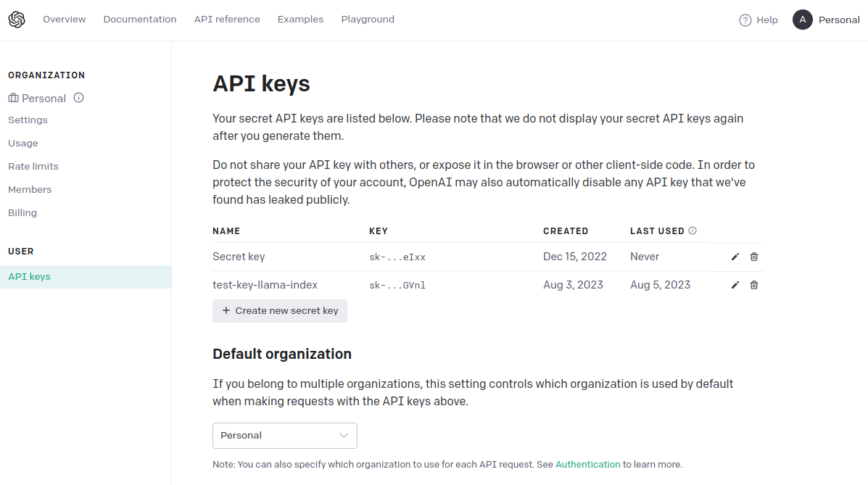This screenshot has width=868, height=485.
Task: Go to Members page
Action: 30,189
